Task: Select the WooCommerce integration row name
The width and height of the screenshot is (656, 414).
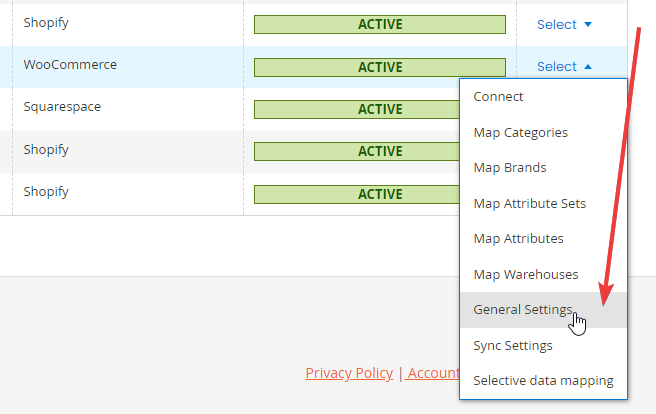Action: [x=70, y=65]
